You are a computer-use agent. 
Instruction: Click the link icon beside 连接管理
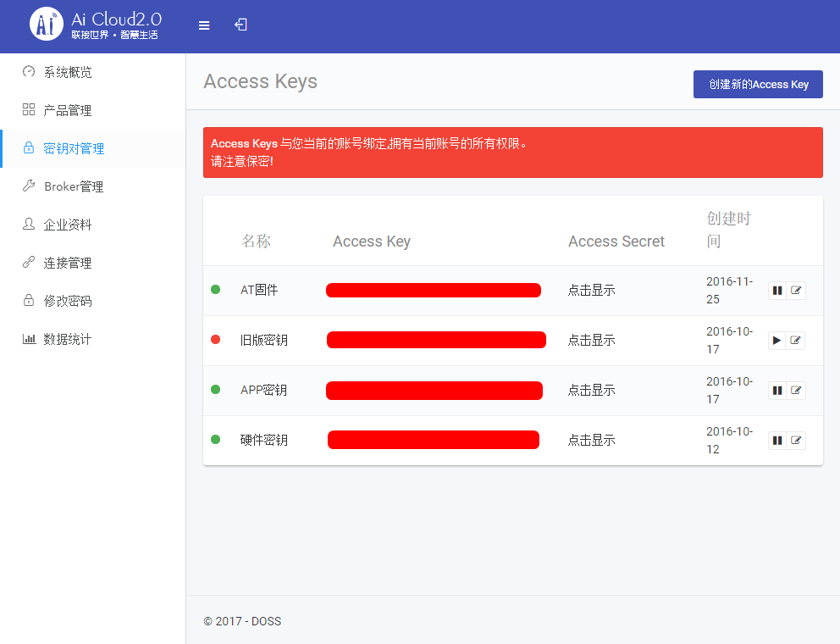29,262
